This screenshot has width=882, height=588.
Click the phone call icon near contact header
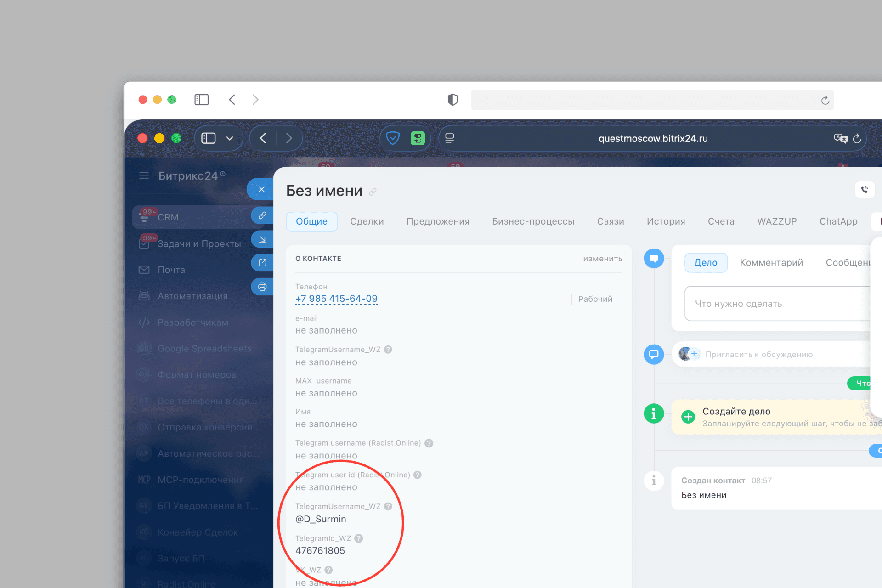(x=865, y=190)
